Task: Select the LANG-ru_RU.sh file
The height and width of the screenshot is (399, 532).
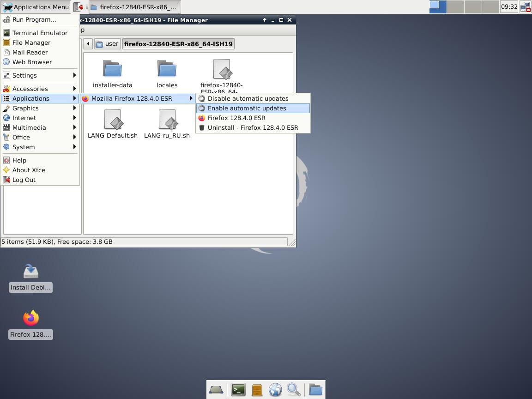Action: pos(167,124)
